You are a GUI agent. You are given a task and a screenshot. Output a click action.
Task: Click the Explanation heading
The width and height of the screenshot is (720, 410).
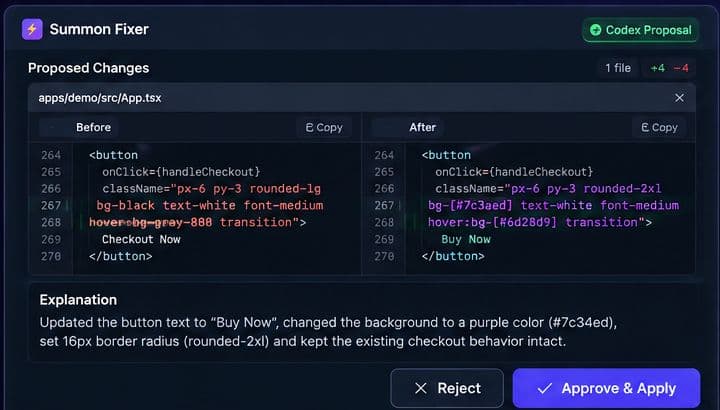[x=78, y=300]
